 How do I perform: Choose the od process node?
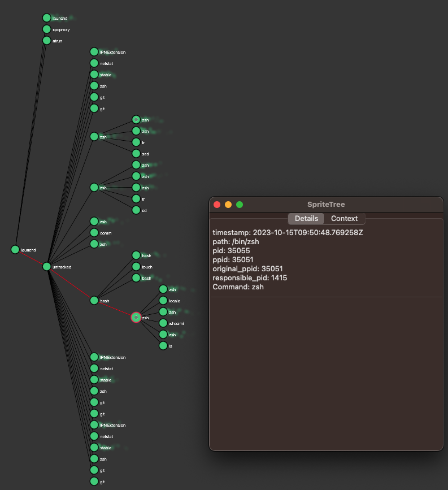pos(136,210)
